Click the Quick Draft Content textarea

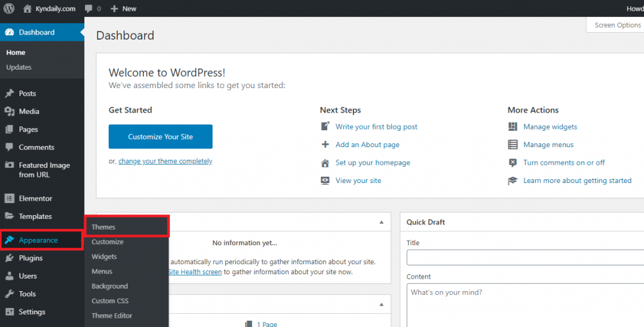pyautogui.click(x=525, y=305)
